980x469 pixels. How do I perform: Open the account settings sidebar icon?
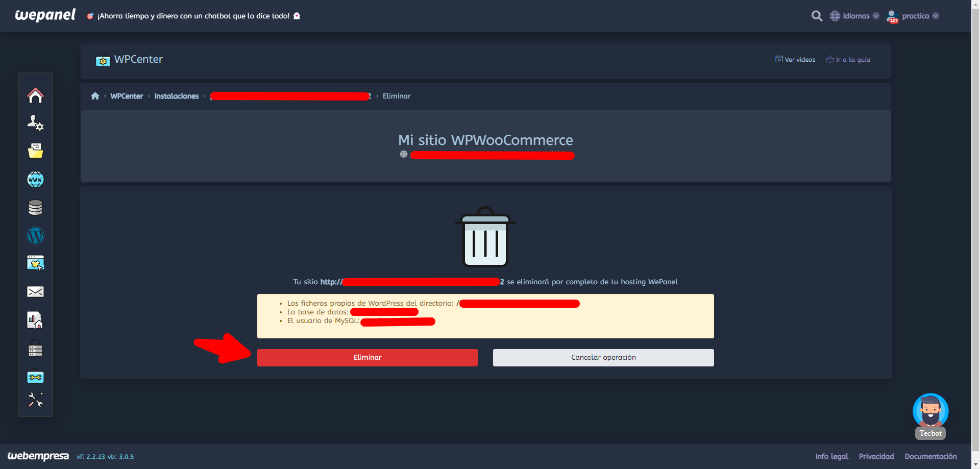[35, 123]
